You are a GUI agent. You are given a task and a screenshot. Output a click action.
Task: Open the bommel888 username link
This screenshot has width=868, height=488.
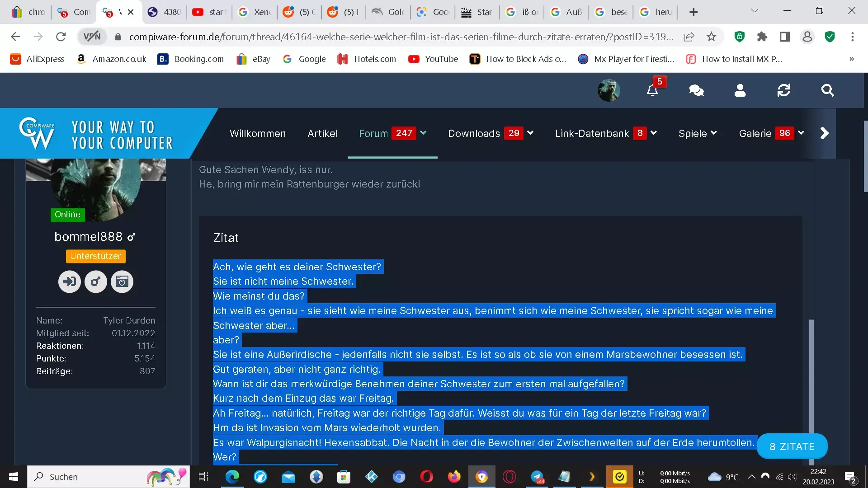(89, 236)
